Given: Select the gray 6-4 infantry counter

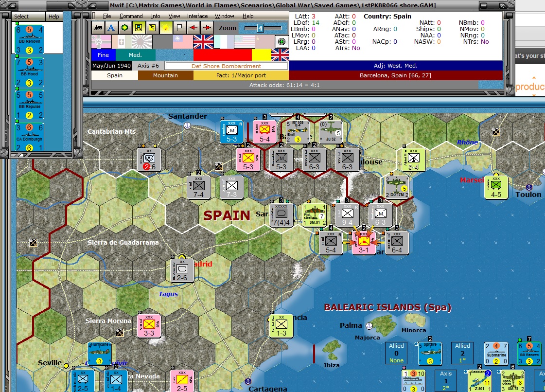Looking at the screenshot, I should click(x=397, y=242).
